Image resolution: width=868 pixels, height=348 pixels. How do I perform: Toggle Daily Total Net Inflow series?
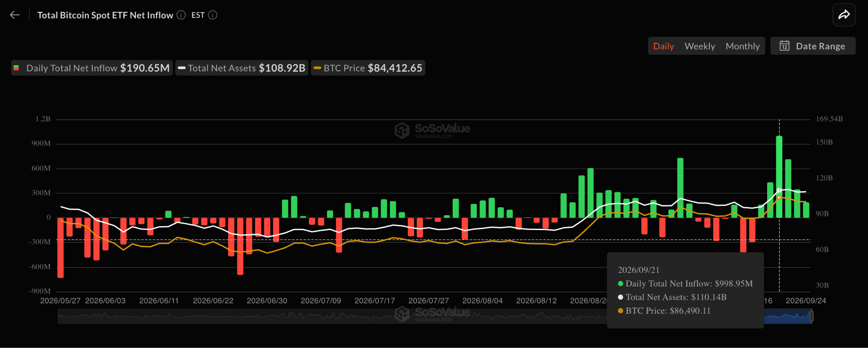tap(92, 68)
